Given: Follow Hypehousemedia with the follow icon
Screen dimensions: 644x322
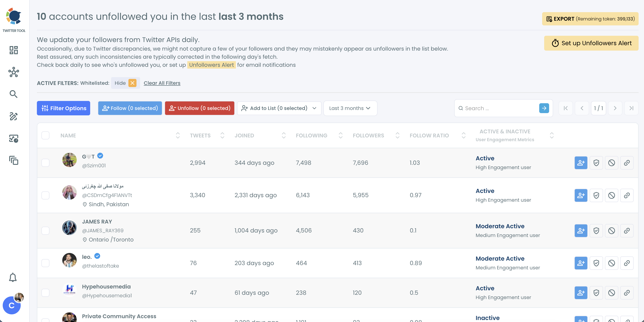Looking at the screenshot, I should pos(581,293).
